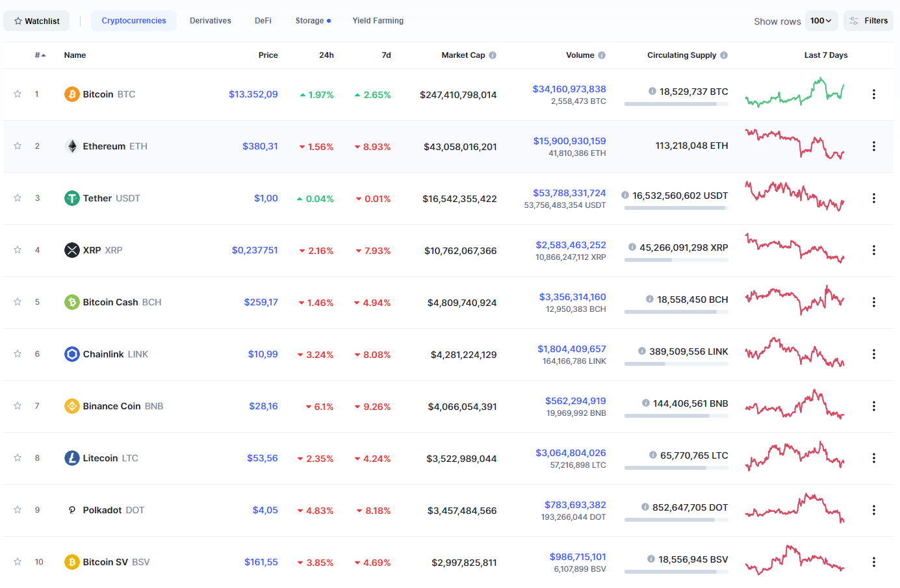Click the Market Cap info icon
Screen dimensions: 900x588
tap(493, 55)
